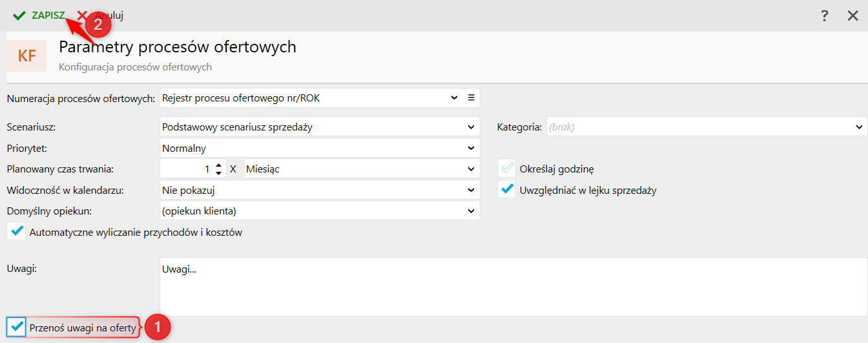Open the Miesiąc time unit dropdown
Viewport: 868px width, 343px height.
click(x=471, y=169)
